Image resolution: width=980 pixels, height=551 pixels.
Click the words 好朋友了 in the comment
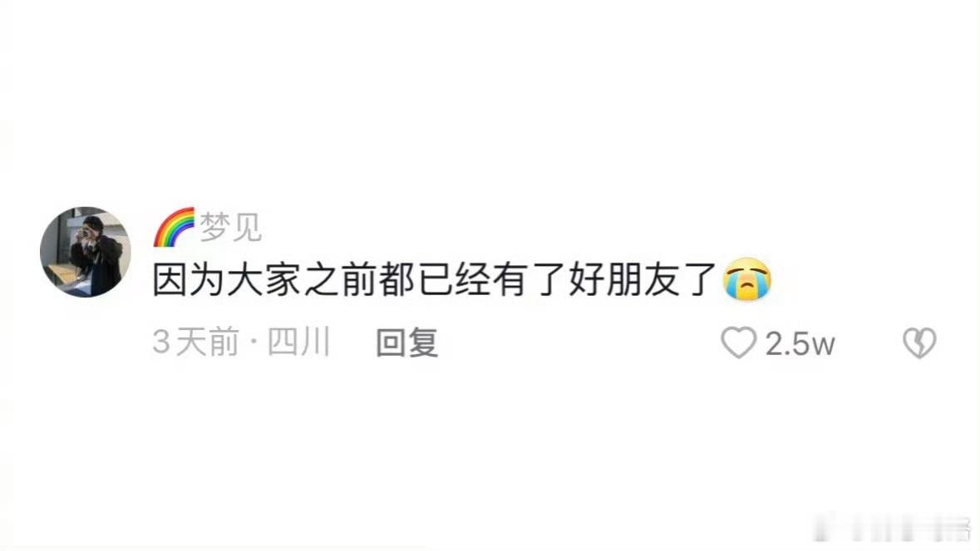click(642, 279)
